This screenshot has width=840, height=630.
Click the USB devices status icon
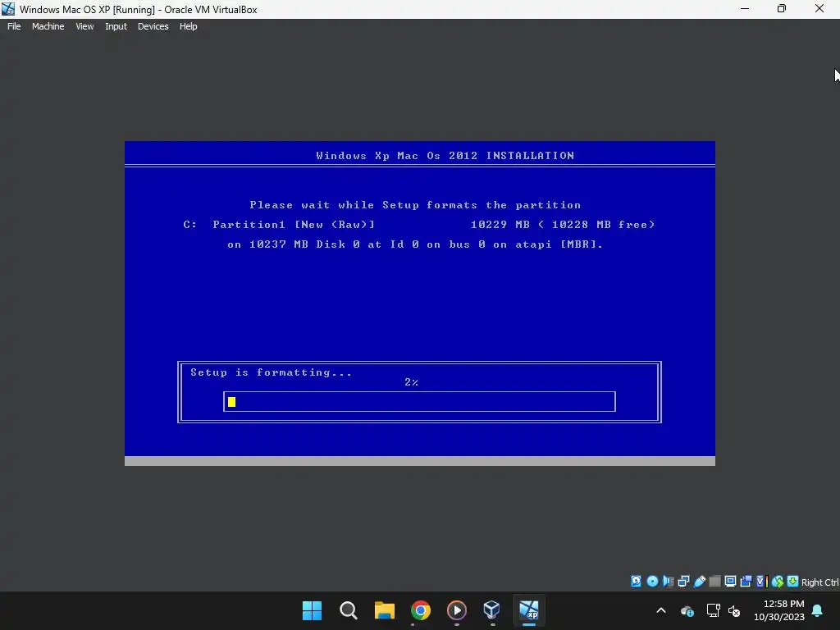click(700, 582)
